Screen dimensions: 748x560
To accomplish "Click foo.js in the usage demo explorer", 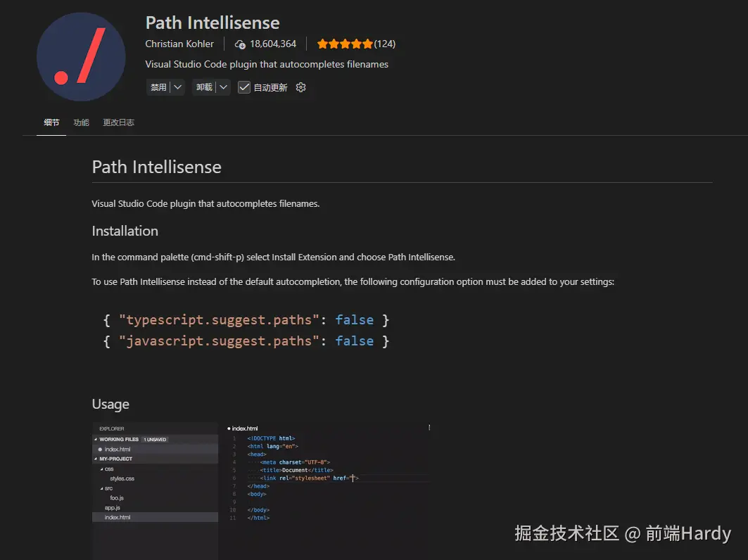I will tap(117, 498).
